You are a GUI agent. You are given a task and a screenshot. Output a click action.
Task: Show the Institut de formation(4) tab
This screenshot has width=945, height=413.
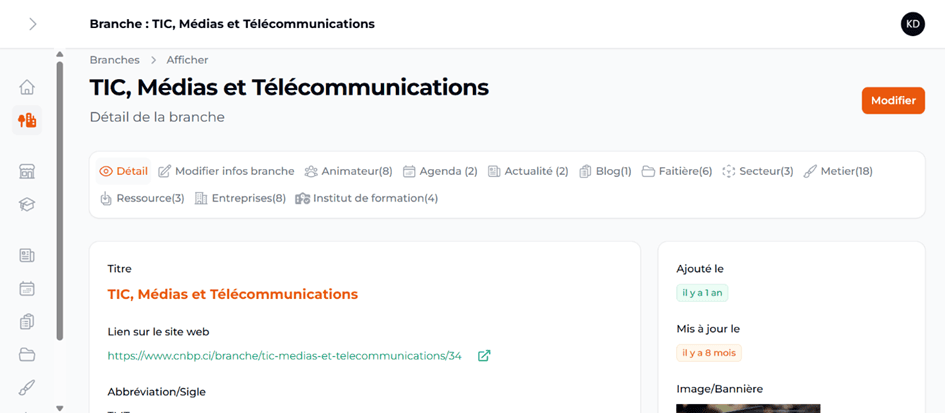coord(367,198)
